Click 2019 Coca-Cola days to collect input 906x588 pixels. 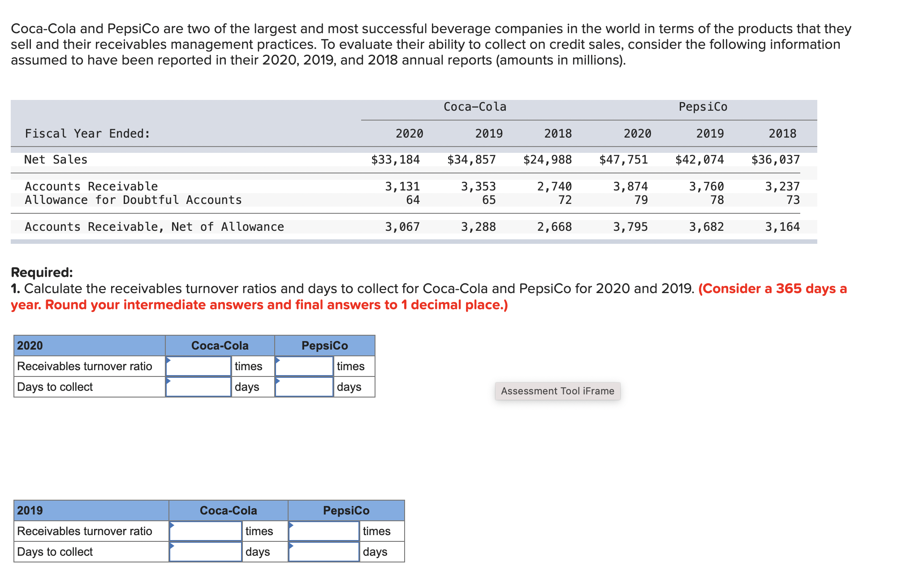[x=205, y=552]
